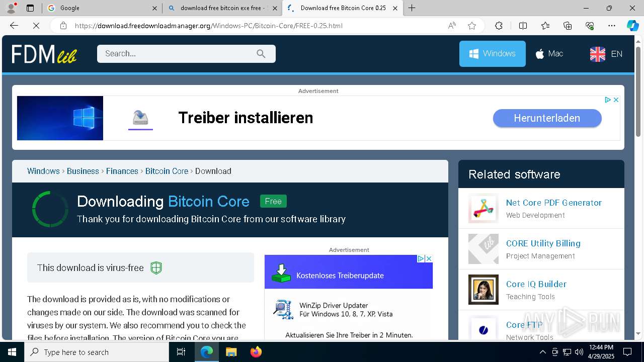The width and height of the screenshot is (644, 362).
Task: Open Browser essentials icon
Action: click(x=590, y=26)
